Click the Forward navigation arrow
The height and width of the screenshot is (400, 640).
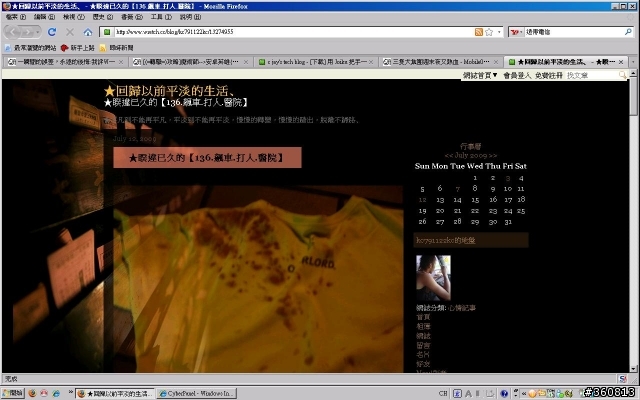pyautogui.click(x=28, y=31)
